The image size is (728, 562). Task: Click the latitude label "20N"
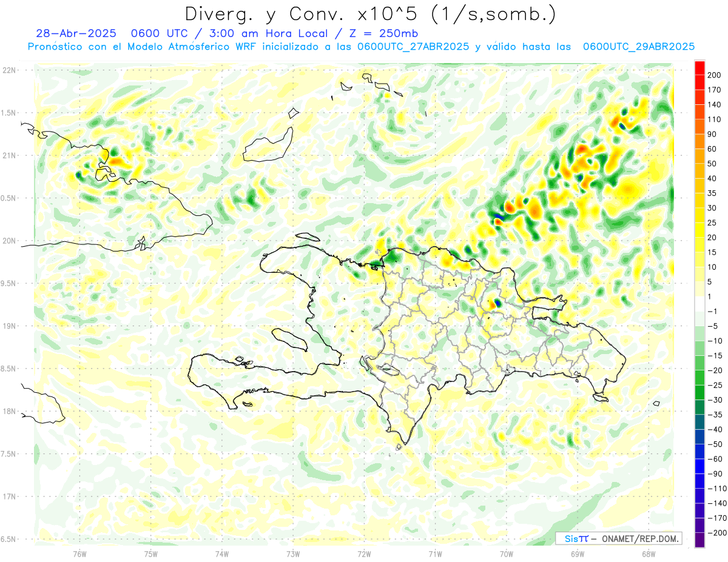(x=9, y=241)
